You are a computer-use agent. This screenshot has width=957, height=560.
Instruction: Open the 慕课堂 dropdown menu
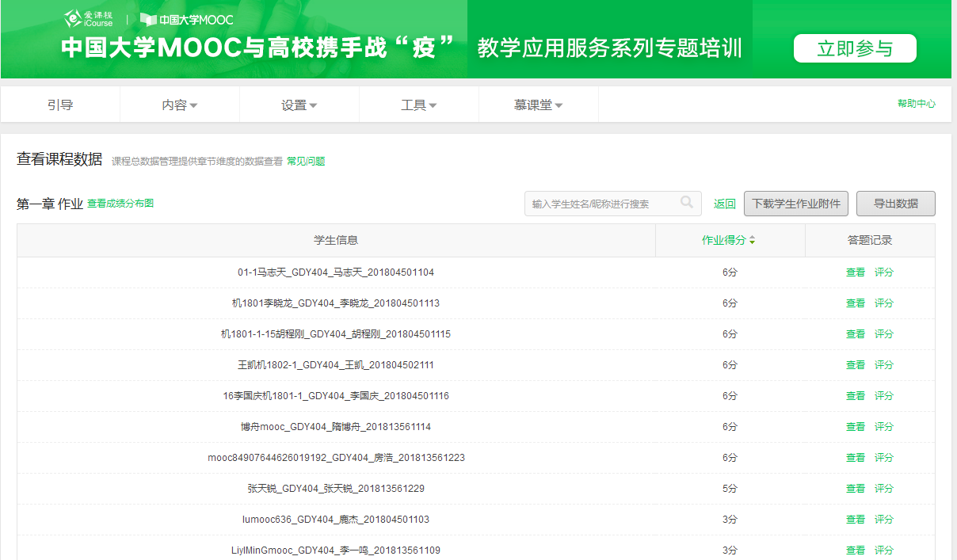[x=539, y=105]
